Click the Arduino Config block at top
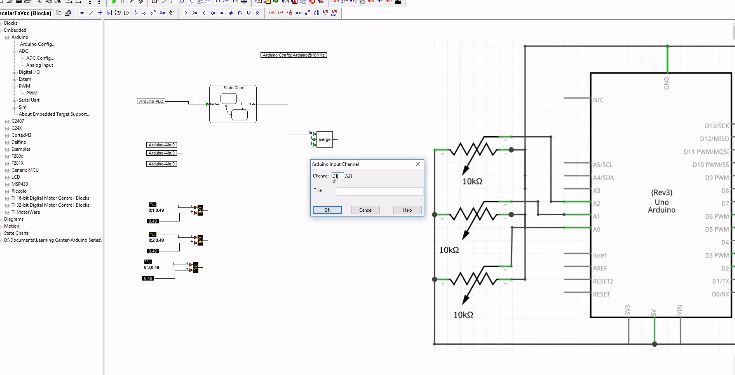The width and height of the screenshot is (735, 375). coord(293,55)
